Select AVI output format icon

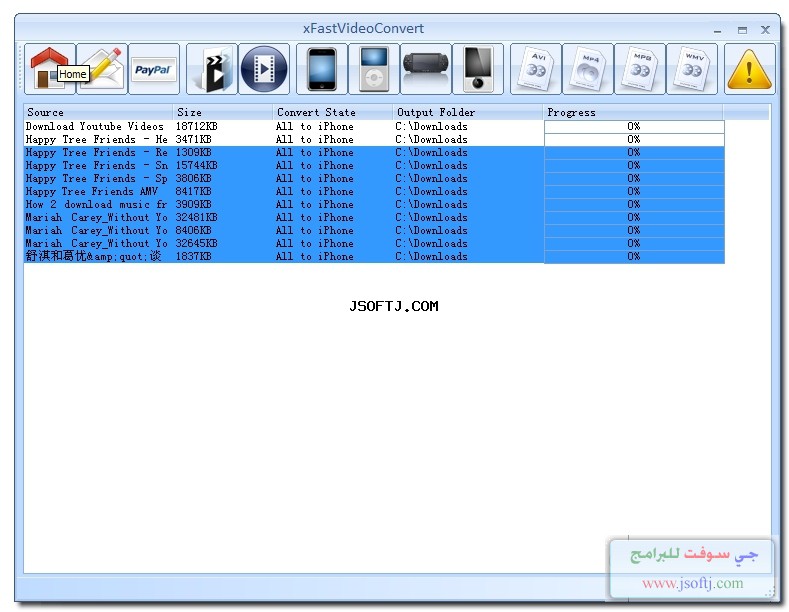[536, 68]
